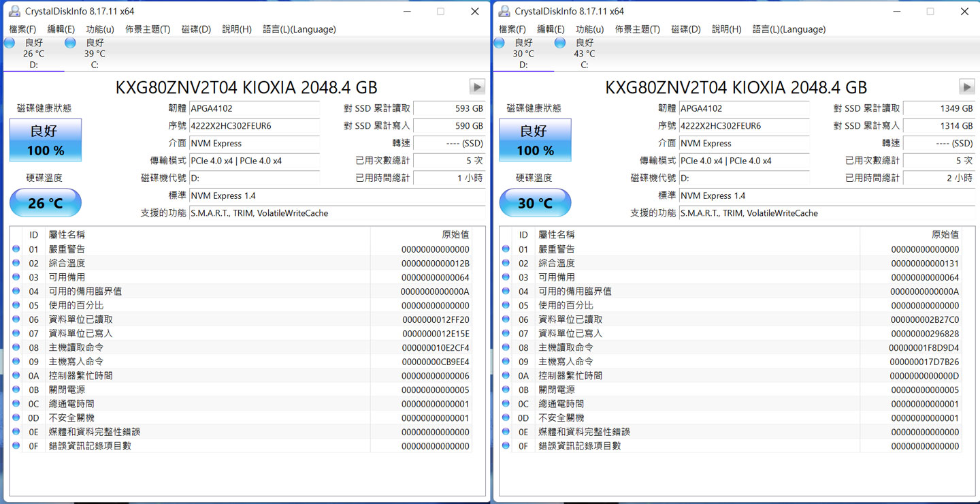
Task: Click serial number field in left window
Action: point(254,126)
